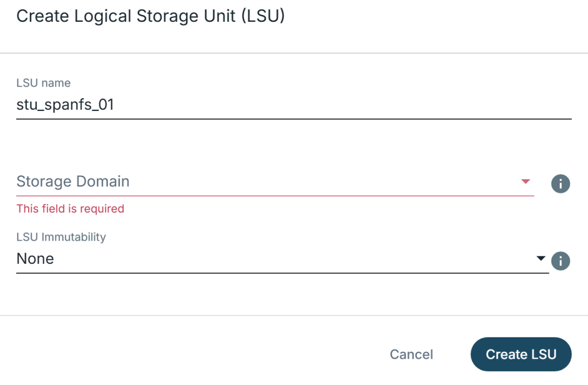The image size is (588, 385).
Task: Click the 'This field is required' error message
Action: pos(71,209)
